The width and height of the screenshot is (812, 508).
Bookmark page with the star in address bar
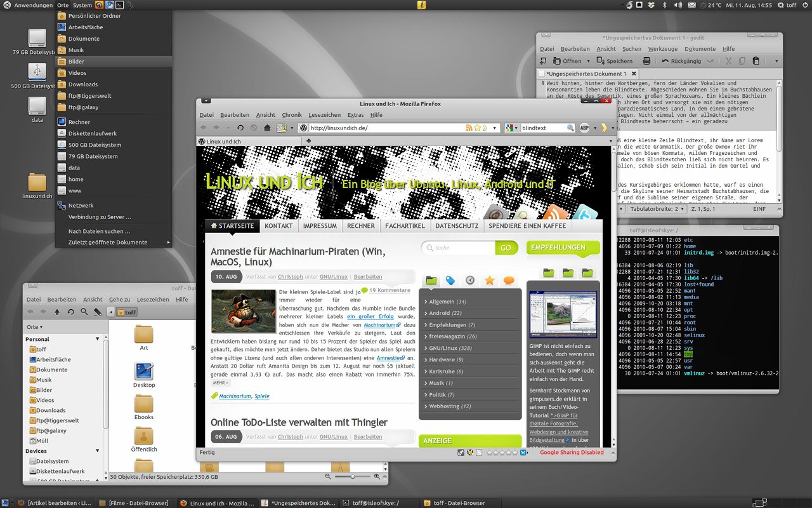click(x=477, y=128)
